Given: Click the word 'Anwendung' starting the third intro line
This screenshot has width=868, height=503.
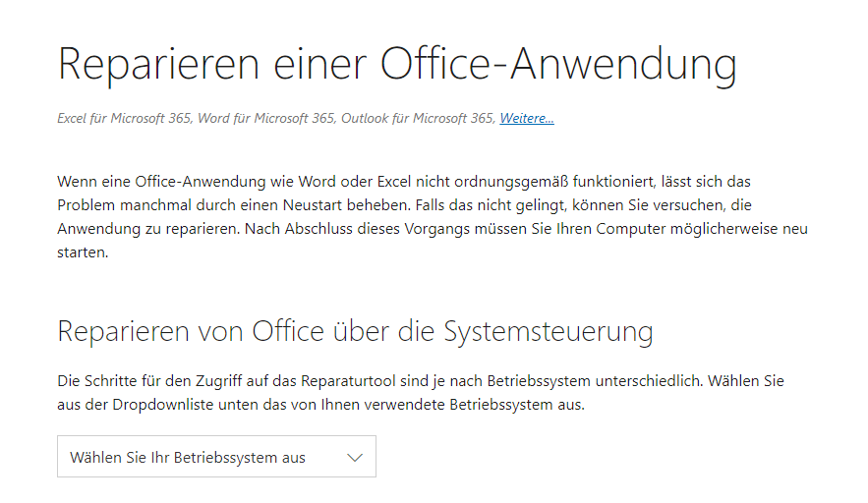Looking at the screenshot, I should 98,229.
